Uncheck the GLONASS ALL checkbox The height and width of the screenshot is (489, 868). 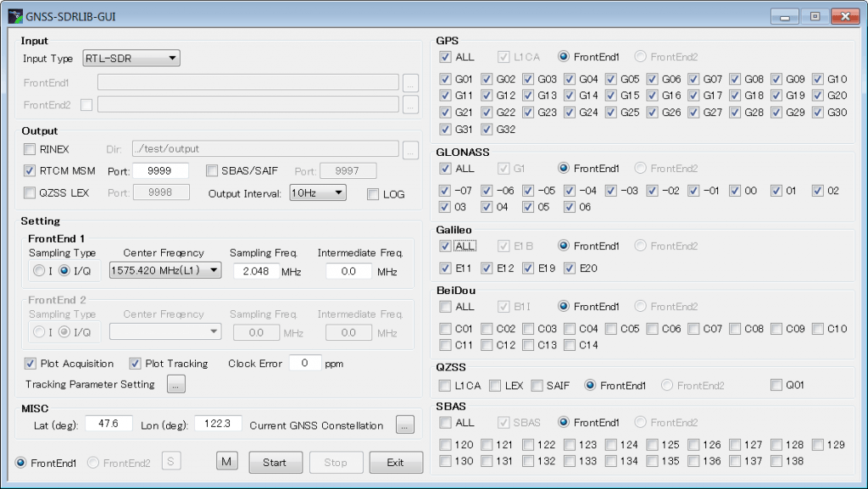445,168
